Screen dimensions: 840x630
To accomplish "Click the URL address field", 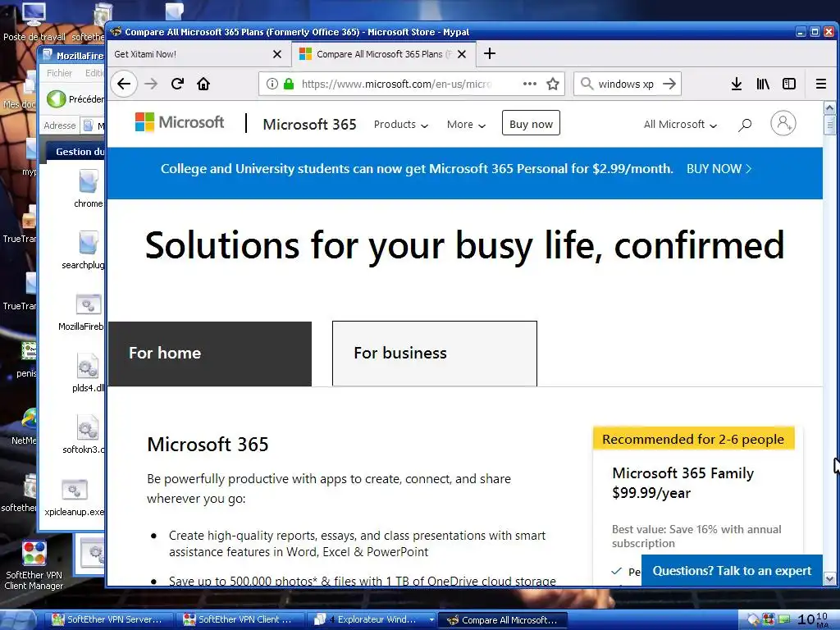I will coord(396,84).
